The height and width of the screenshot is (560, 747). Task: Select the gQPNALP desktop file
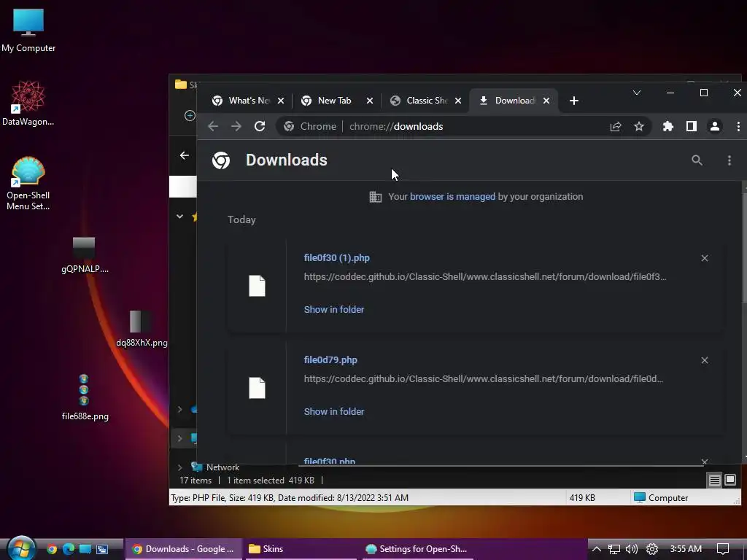(85, 255)
